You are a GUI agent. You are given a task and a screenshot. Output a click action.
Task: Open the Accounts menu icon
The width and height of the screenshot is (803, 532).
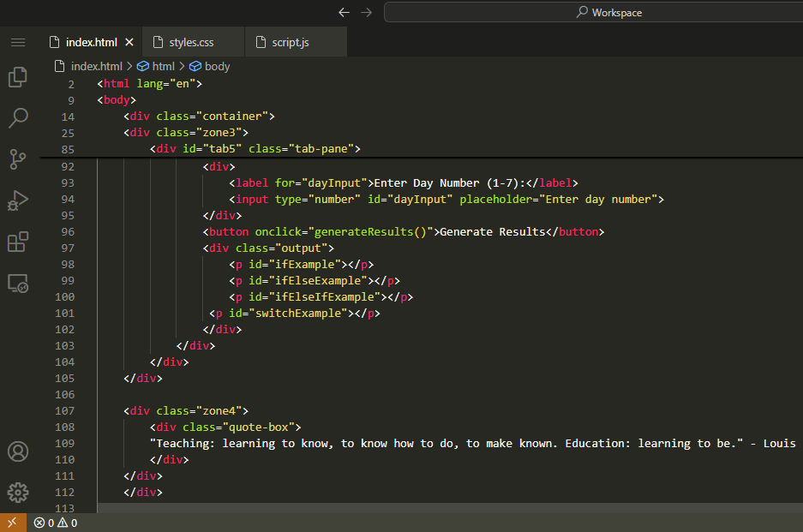(18, 451)
